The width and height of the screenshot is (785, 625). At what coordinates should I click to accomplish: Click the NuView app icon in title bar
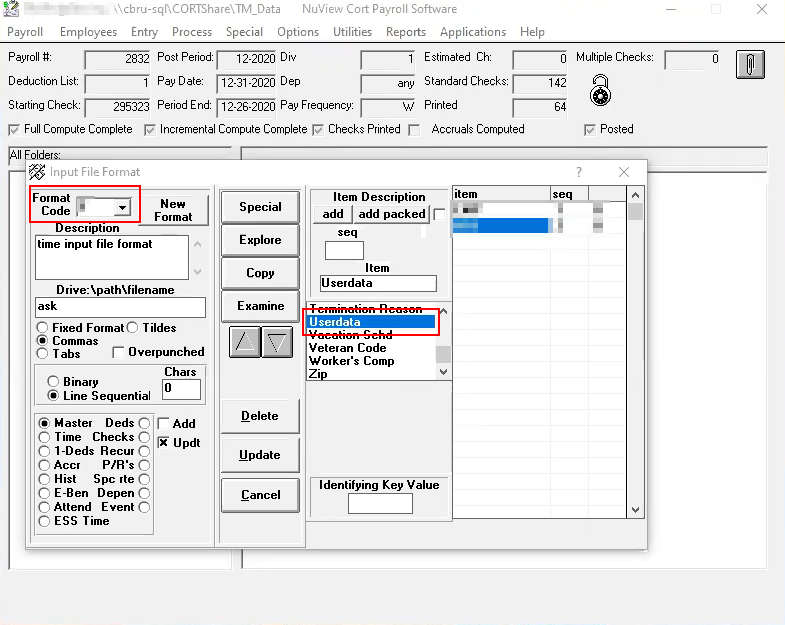pos(11,9)
